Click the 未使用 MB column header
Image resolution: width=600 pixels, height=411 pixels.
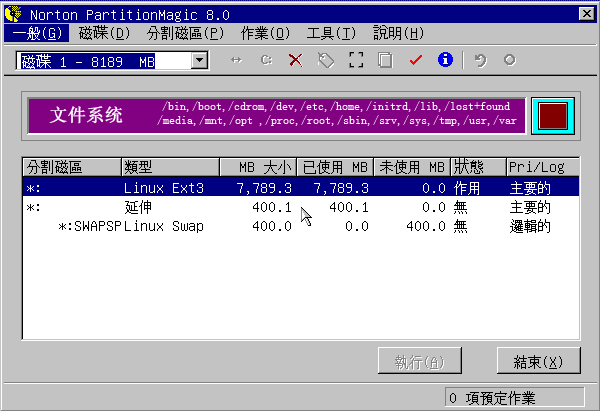click(412, 167)
